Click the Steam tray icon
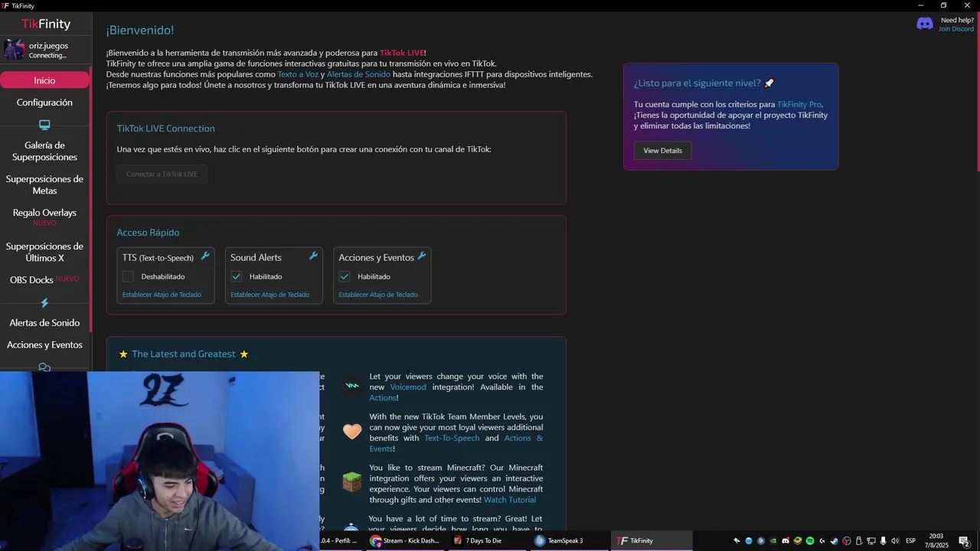Viewport: 980px width, 551px height. pyautogui.click(x=835, y=541)
